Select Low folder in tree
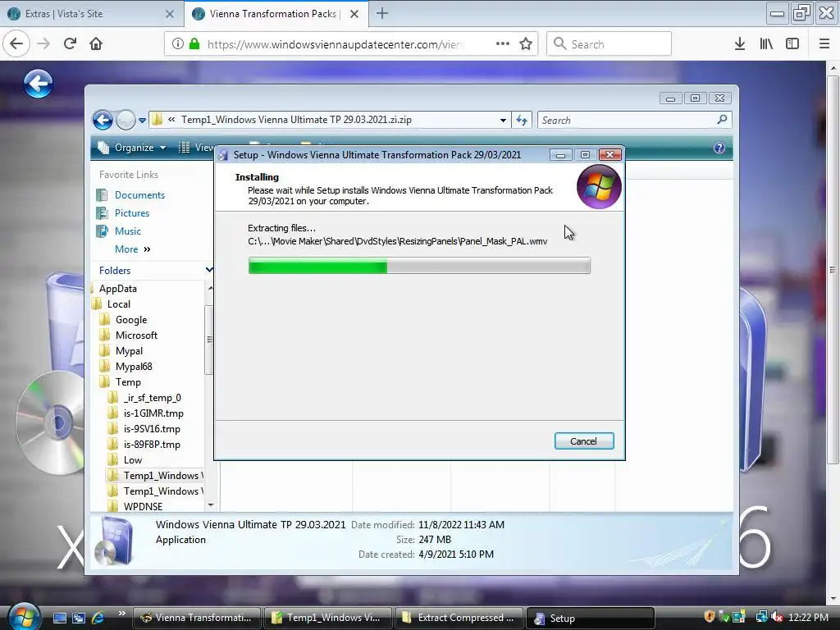Viewport: 840px width, 630px height. (x=132, y=460)
